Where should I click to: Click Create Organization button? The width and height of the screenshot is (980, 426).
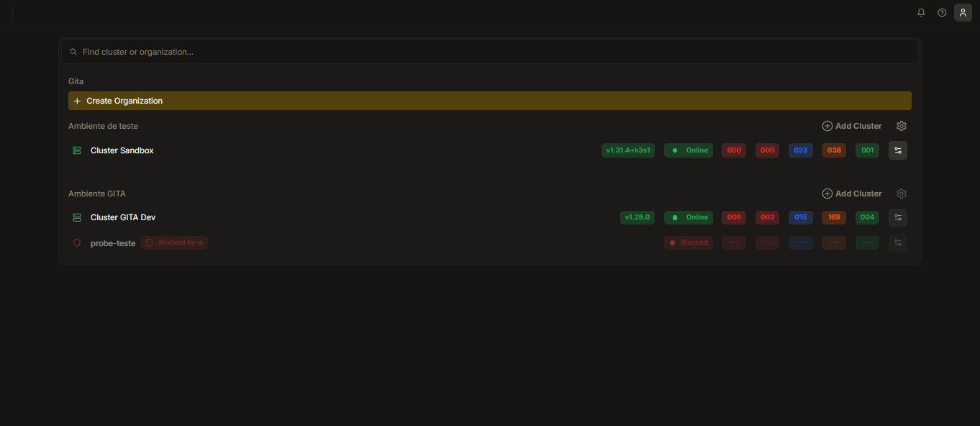click(490, 101)
